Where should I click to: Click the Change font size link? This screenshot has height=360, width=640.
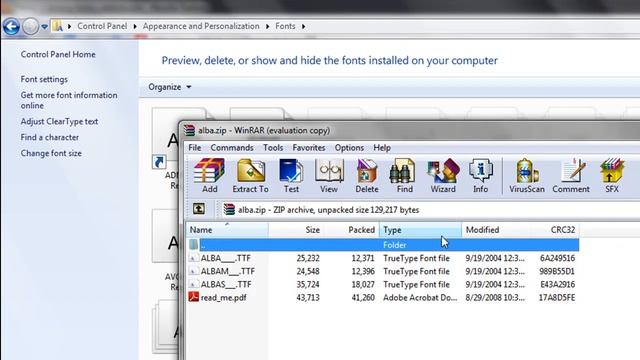(51, 153)
